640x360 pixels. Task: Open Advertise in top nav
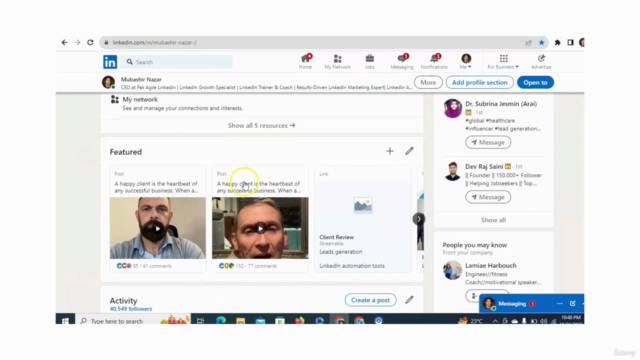click(541, 62)
